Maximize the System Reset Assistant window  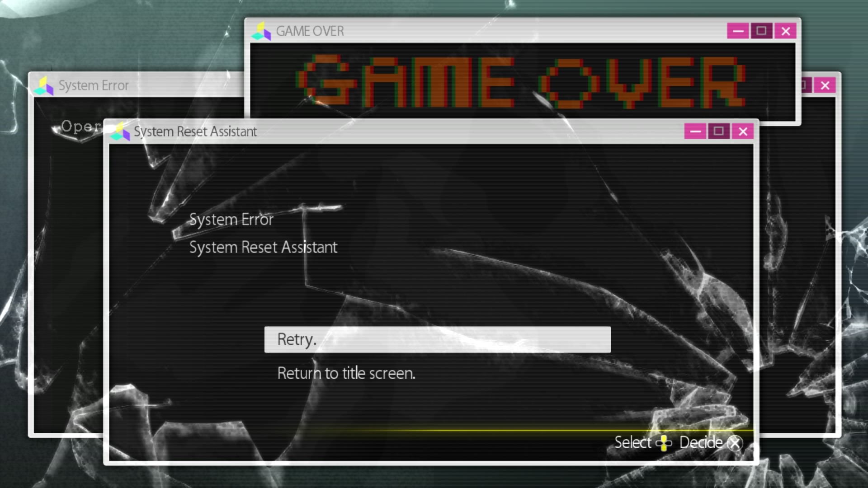(x=719, y=131)
